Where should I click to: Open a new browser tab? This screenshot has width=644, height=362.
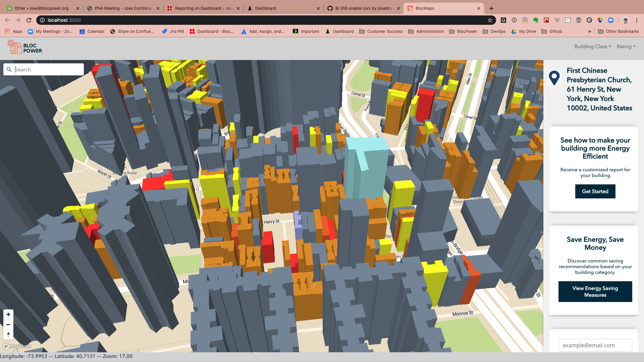click(491, 8)
